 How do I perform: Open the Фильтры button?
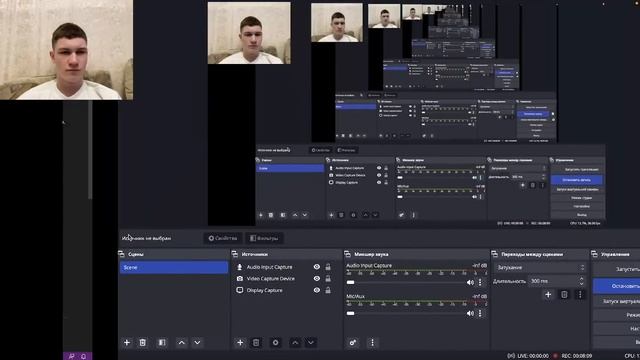[264, 238]
